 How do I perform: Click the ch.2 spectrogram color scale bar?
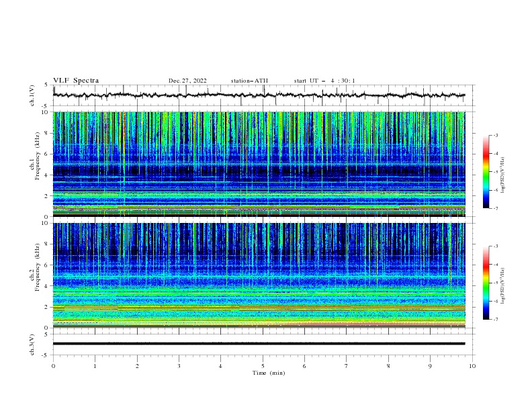486,283
